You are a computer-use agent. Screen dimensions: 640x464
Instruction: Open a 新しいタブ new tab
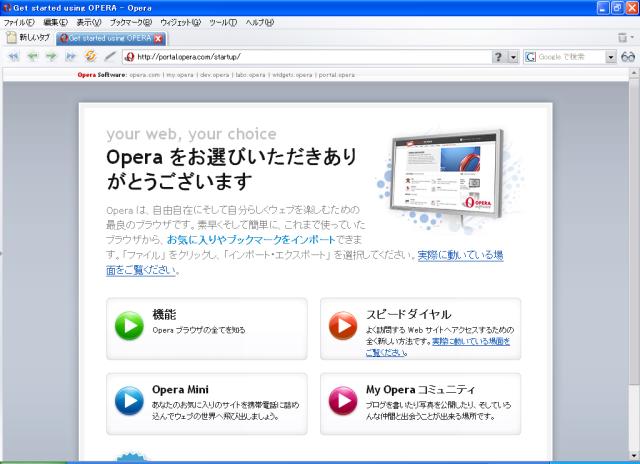[28, 38]
